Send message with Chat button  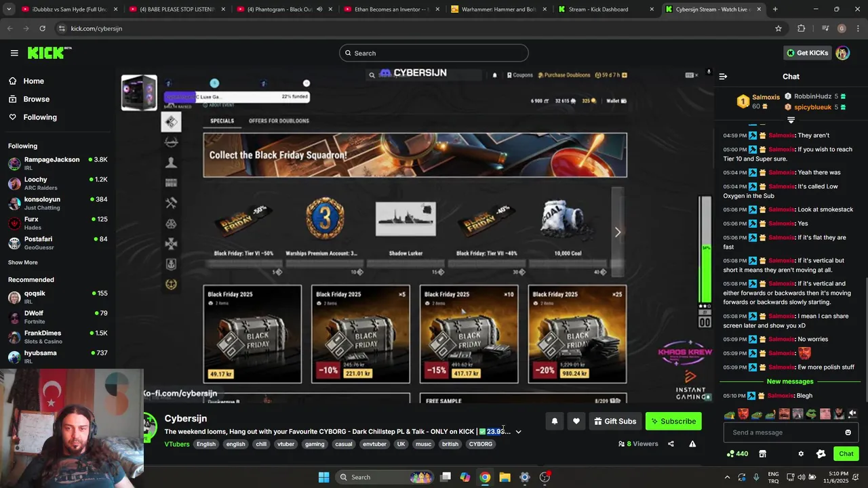click(x=846, y=453)
